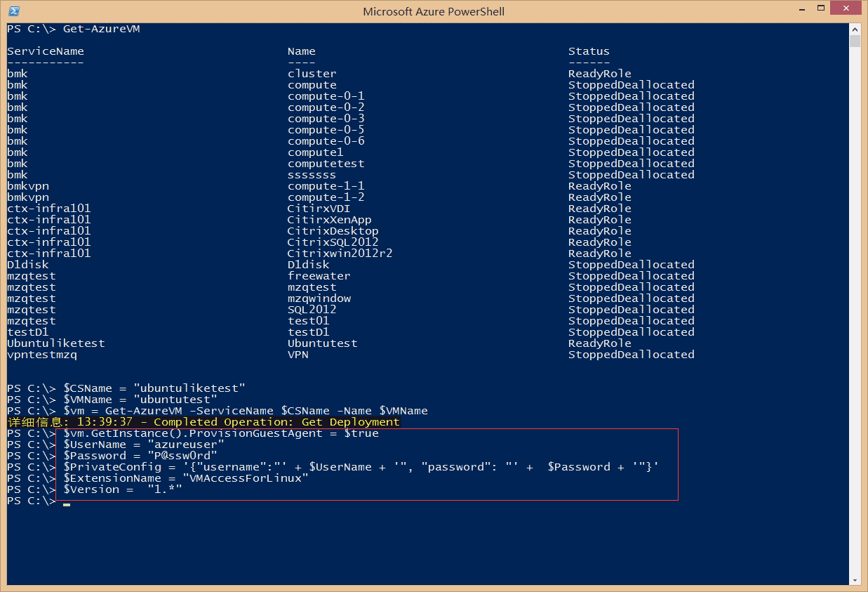Click the scrollbar up arrow
Screen dimensions: 868x592
click(855, 29)
